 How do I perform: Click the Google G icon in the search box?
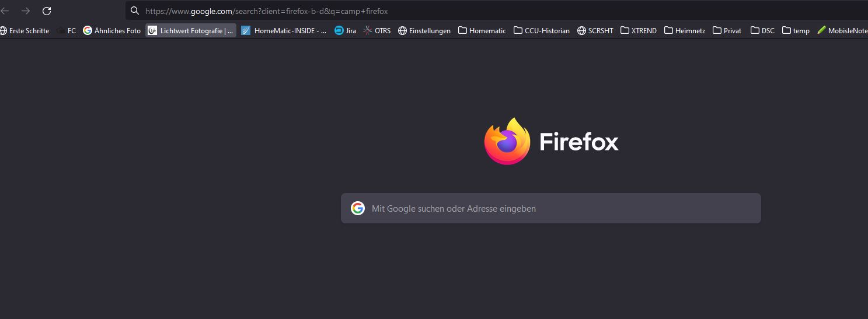point(358,208)
